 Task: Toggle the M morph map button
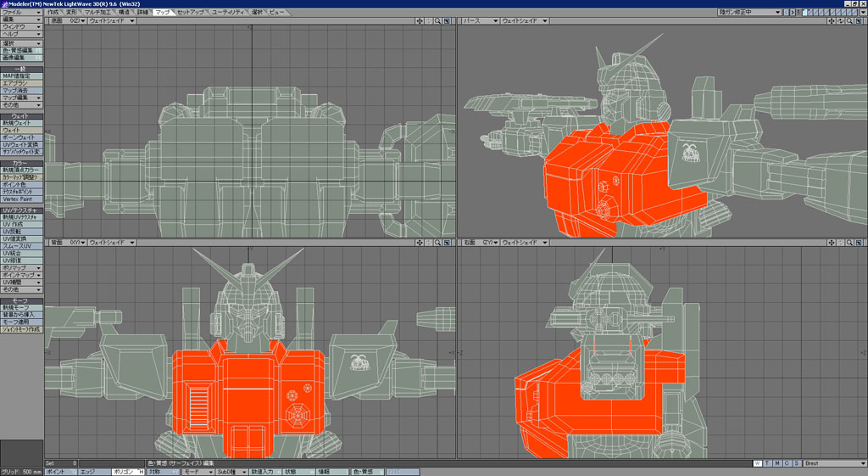pos(777,463)
